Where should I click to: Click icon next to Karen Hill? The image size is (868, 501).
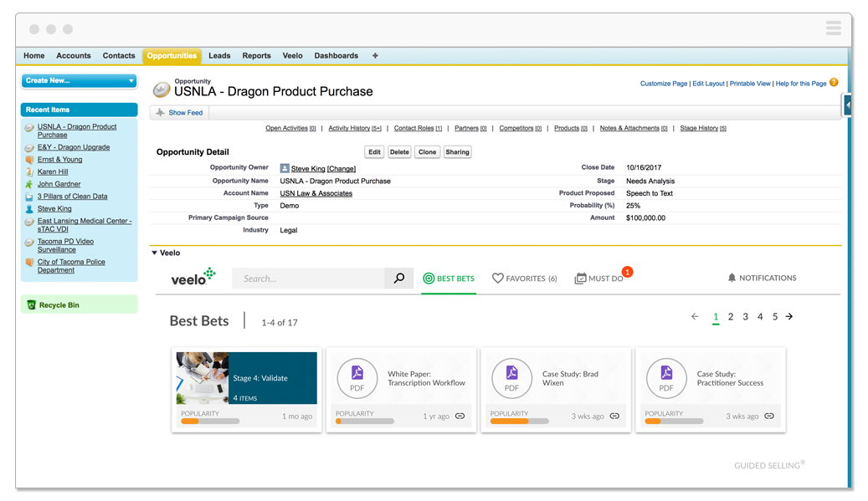pos(29,171)
